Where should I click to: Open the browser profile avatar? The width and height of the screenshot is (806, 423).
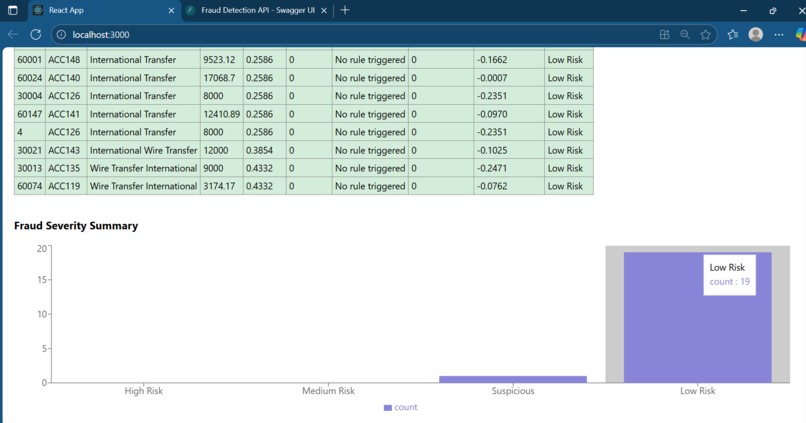[756, 34]
